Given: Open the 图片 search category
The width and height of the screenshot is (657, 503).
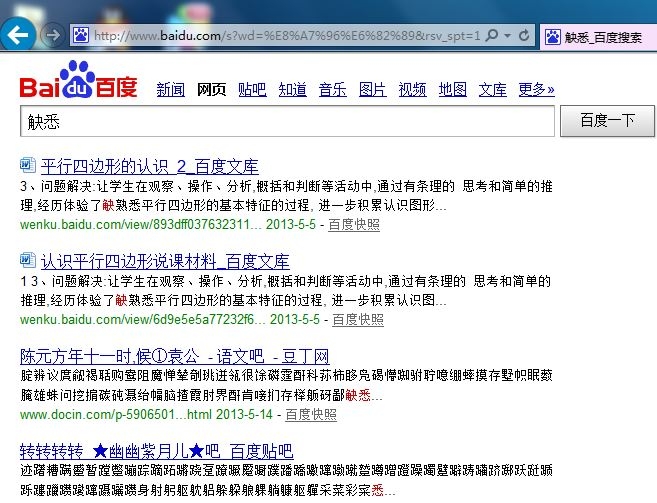Looking at the screenshot, I should click(x=372, y=89).
